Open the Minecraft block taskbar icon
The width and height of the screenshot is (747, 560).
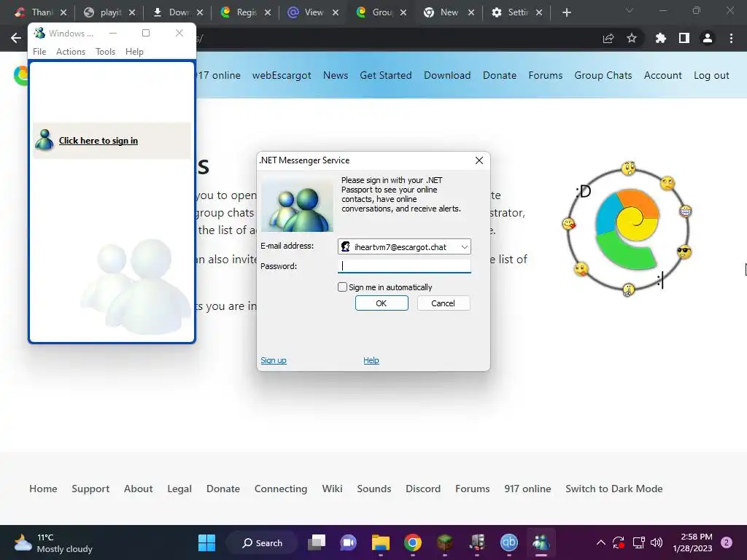(x=444, y=542)
